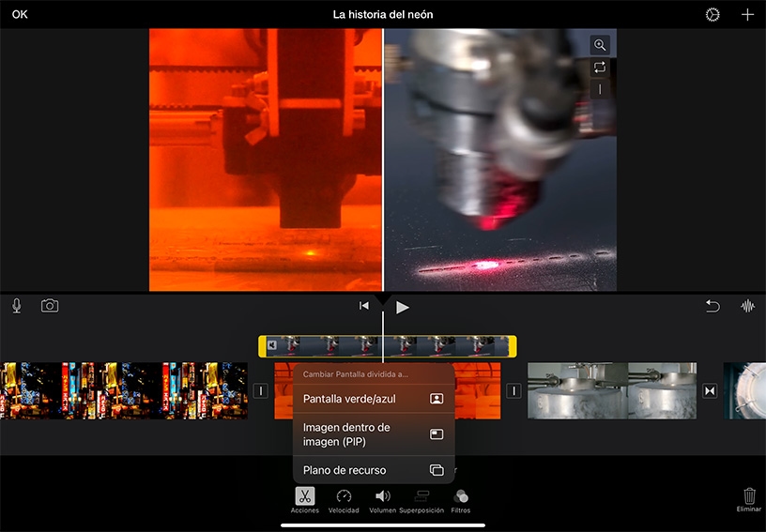Click the zoom magnifier icon in viewer
This screenshot has width=766, height=532.
coord(600,45)
